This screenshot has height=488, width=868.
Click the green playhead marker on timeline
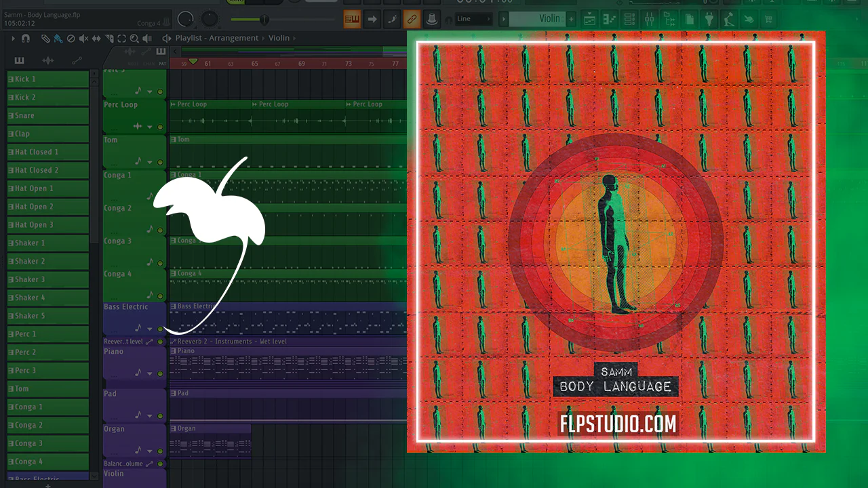193,62
